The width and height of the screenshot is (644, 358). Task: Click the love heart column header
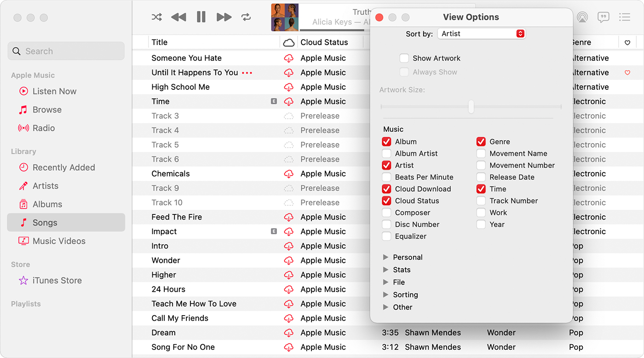pos(627,43)
